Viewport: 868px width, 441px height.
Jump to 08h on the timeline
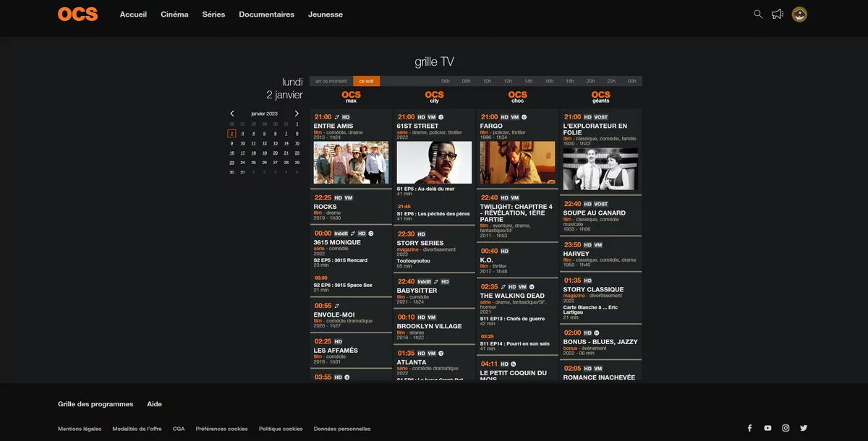466,81
